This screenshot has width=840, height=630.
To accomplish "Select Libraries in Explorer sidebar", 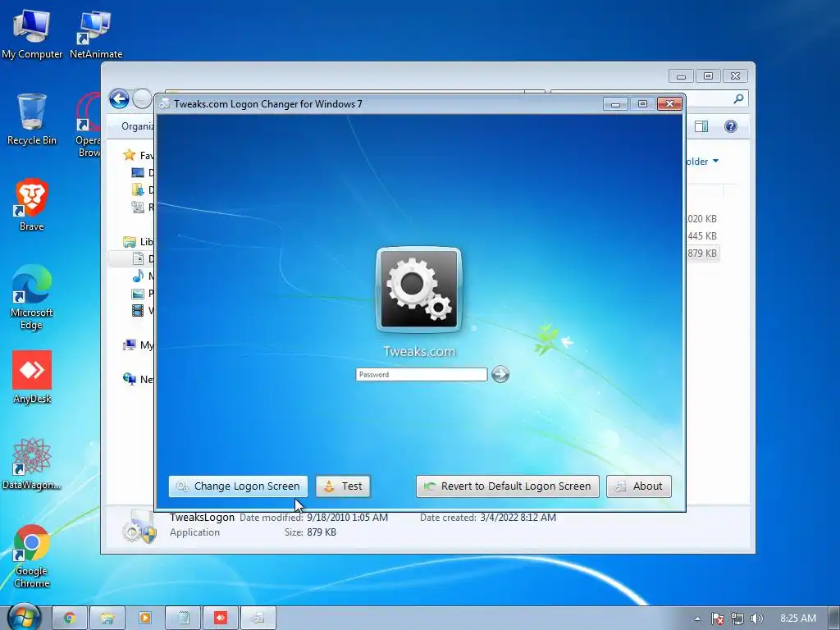I will [138, 242].
